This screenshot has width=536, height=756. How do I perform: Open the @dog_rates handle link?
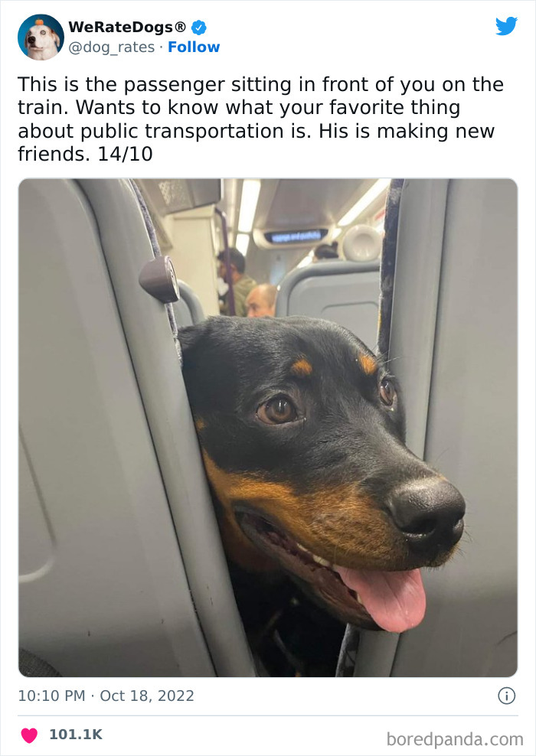[112, 47]
